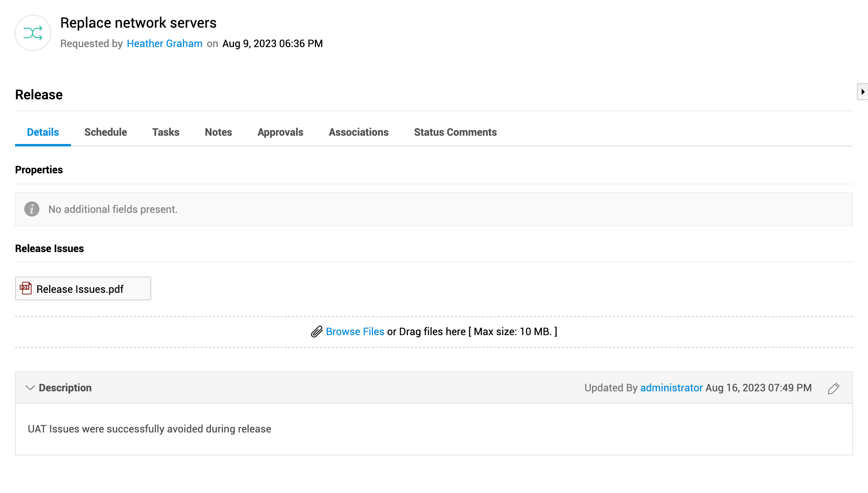
Task: Click the 'Properties' section heading
Action: tap(39, 170)
